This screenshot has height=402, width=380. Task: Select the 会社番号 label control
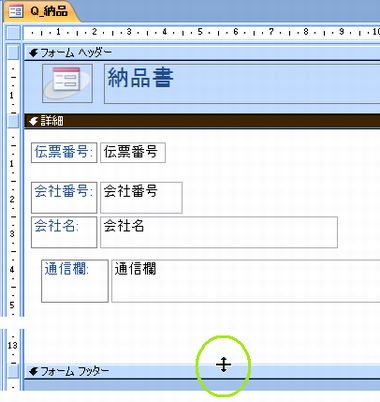(x=64, y=198)
